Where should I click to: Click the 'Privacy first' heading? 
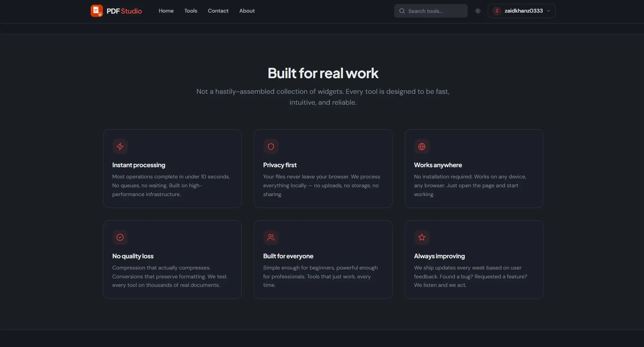pyautogui.click(x=280, y=165)
